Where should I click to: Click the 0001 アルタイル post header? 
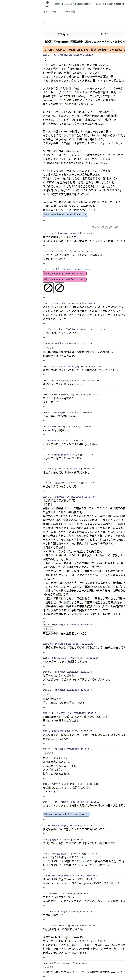click(x=68, y=55)
